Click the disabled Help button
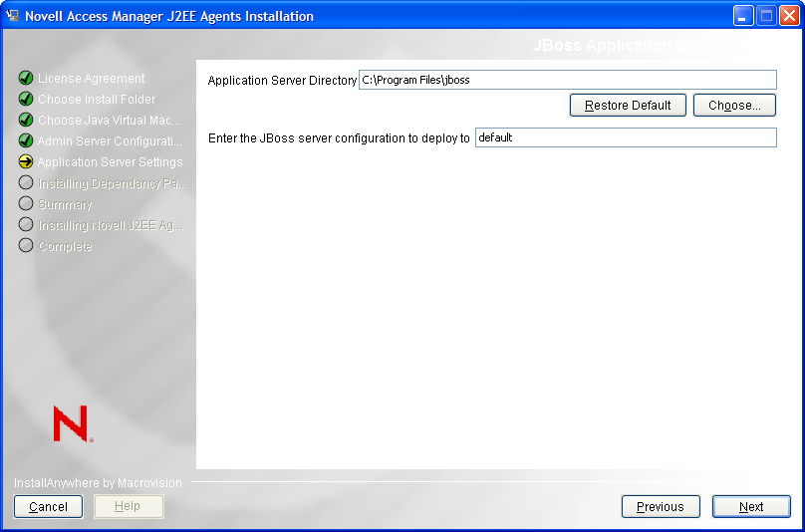Screen dimensions: 805x532 tap(129, 507)
